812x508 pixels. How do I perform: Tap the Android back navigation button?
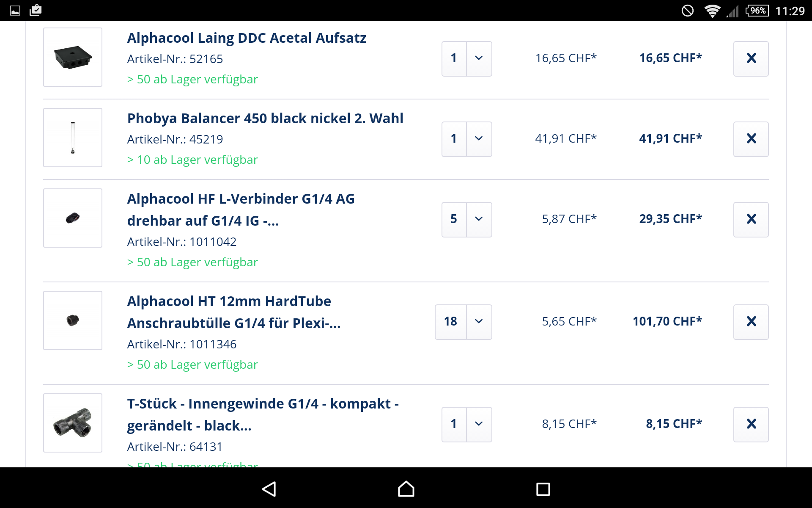tap(269, 489)
